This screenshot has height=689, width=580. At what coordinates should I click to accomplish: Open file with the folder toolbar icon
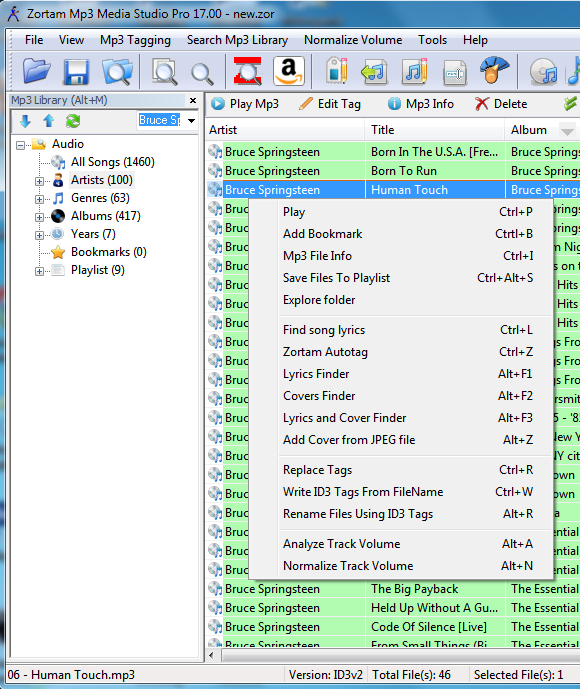36,71
